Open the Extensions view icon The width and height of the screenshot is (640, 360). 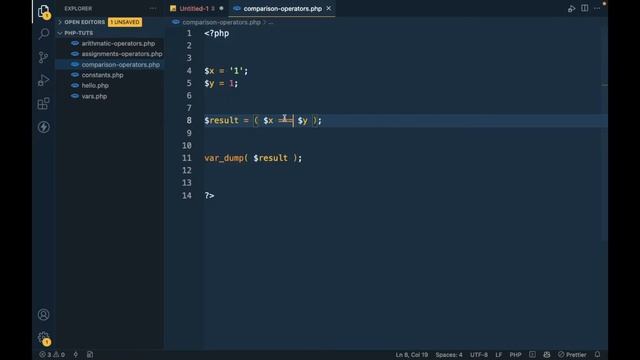43,104
